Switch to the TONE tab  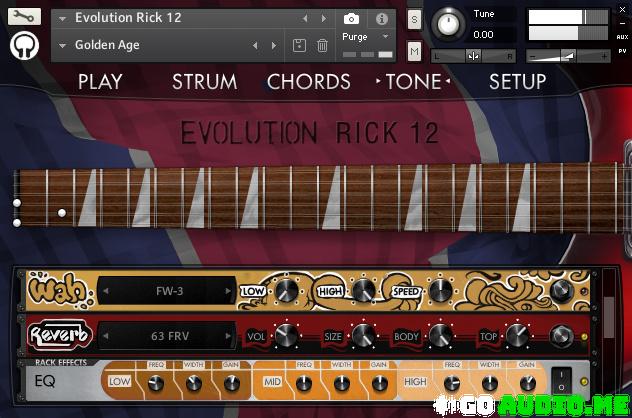(x=413, y=82)
